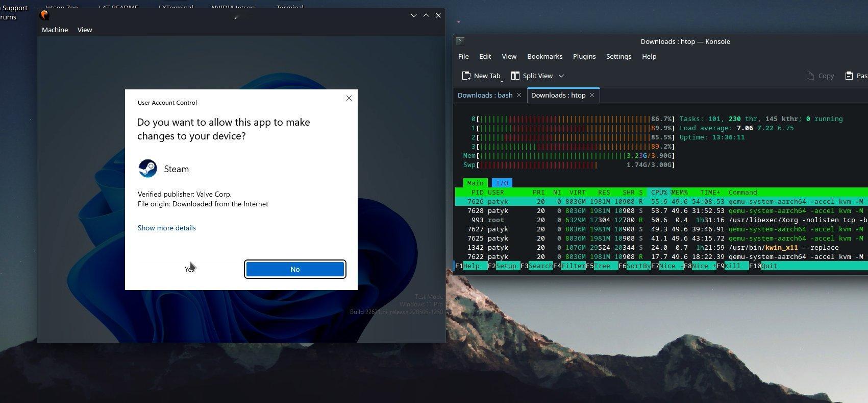This screenshot has width=868, height=403.
Task: Click the htop Swp usage meter
Action: (x=569, y=164)
